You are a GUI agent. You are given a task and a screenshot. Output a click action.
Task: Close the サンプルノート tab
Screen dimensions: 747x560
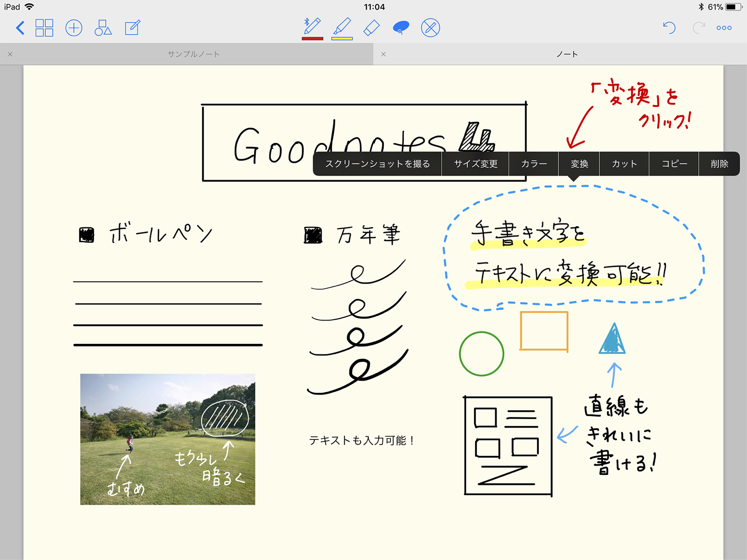coord(10,54)
